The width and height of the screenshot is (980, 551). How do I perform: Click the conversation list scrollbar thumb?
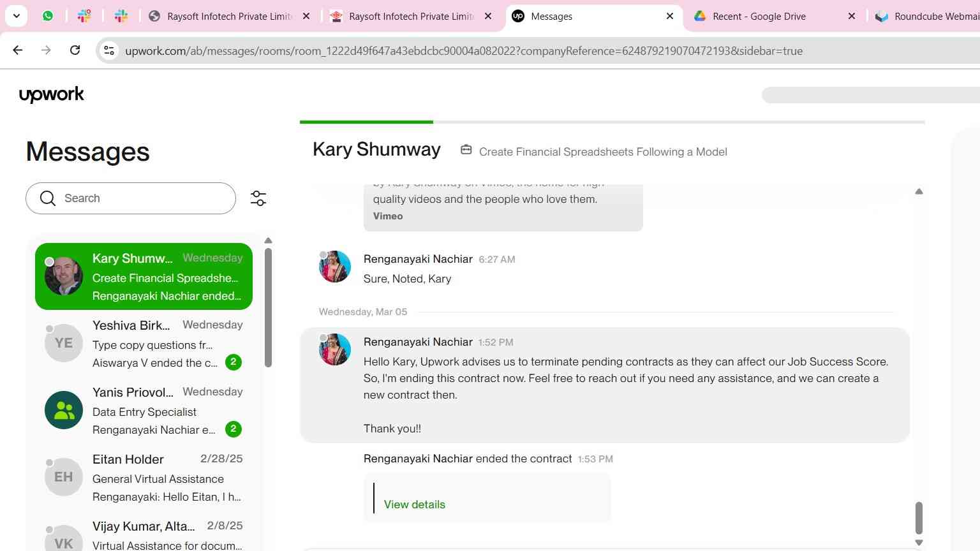point(268,307)
